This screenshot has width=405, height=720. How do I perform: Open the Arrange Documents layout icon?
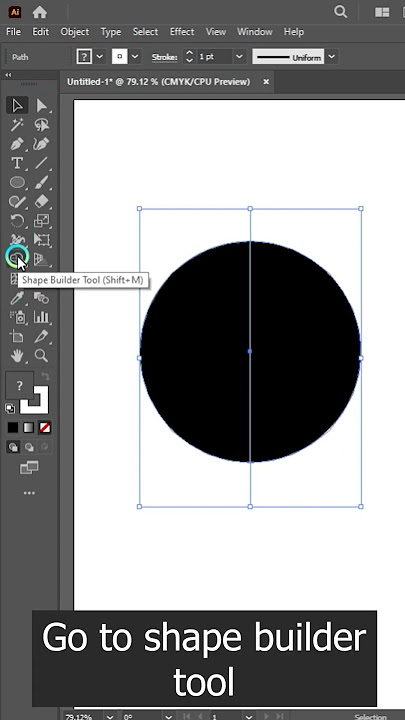pyautogui.click(x=382, y=12)
